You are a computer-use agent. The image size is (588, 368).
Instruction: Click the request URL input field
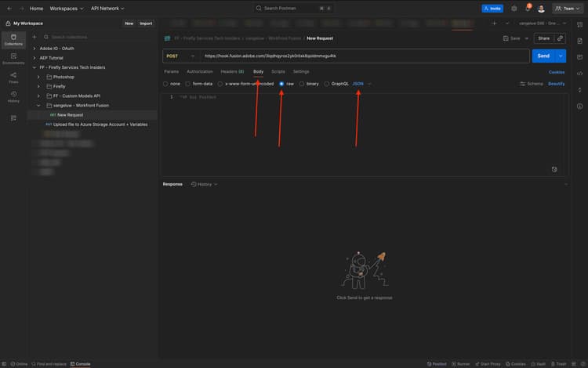pyautogui.click(x=365, y=56)
